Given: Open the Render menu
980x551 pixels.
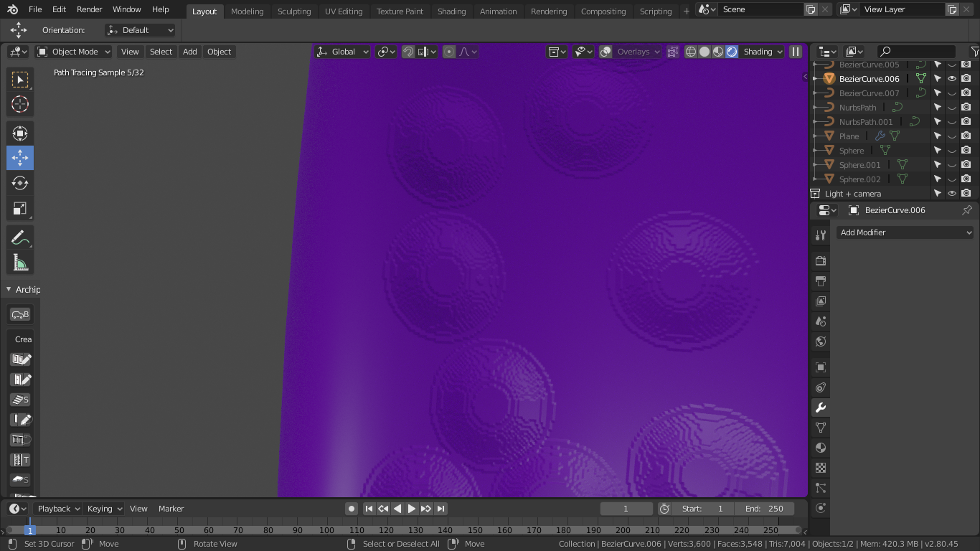Looking at the screenshot, I should coord(90,9).
